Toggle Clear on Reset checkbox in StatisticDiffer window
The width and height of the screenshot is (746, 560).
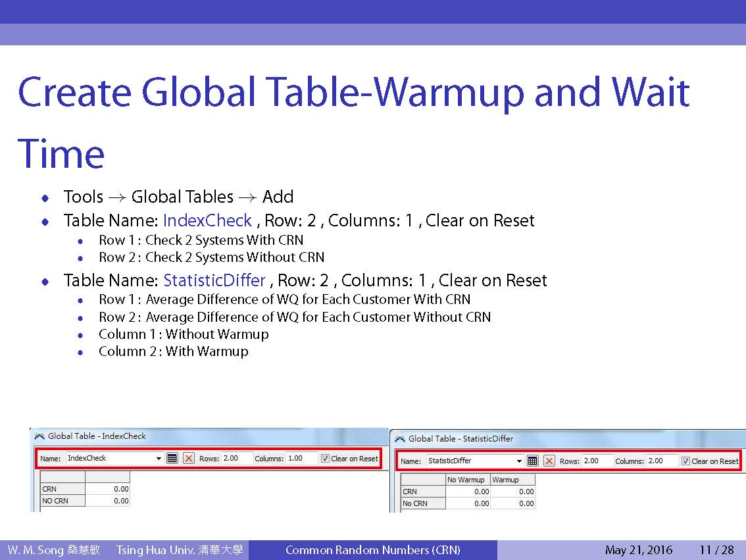(x=685, y=461)
